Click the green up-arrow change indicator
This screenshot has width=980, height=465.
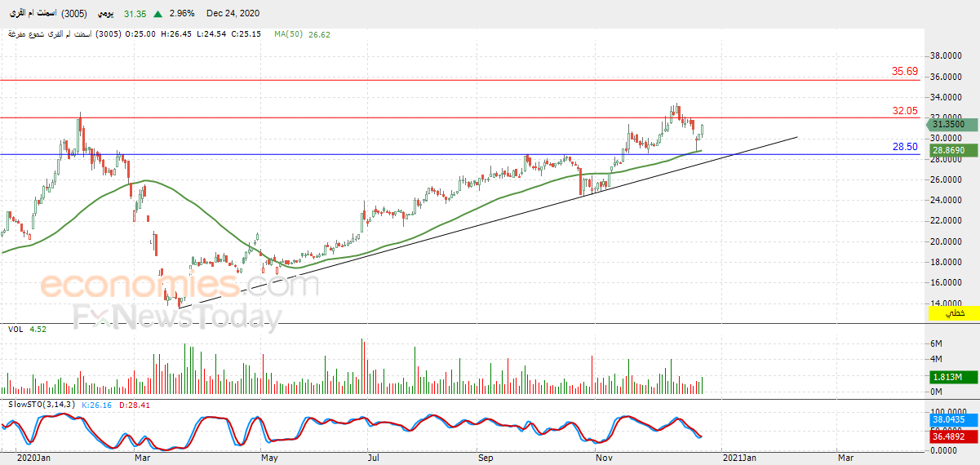157,14
